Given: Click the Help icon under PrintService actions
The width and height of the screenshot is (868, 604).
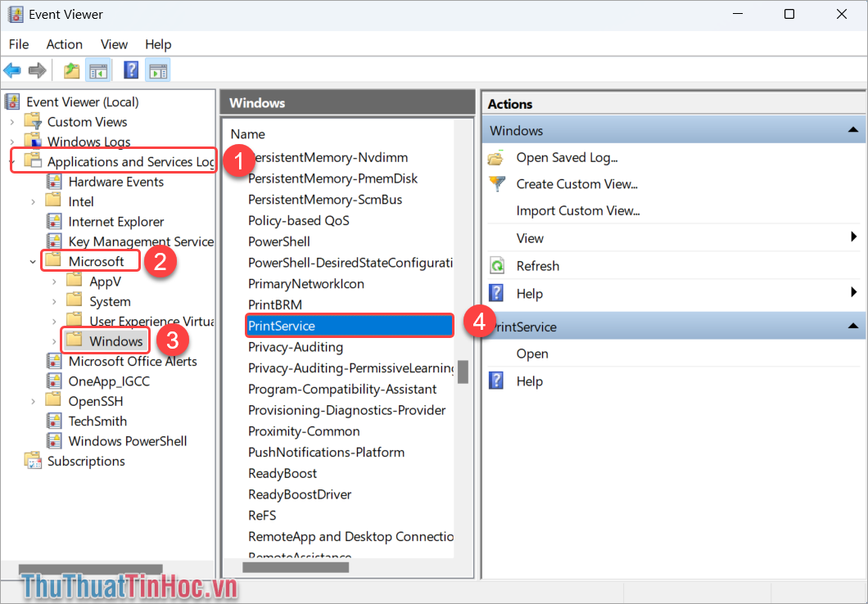Looking at the screenshot, I should 497,381.
